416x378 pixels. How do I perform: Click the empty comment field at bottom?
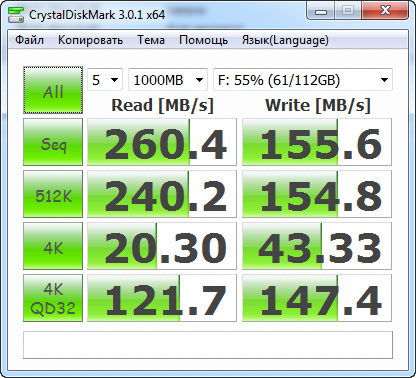(208, 345)
